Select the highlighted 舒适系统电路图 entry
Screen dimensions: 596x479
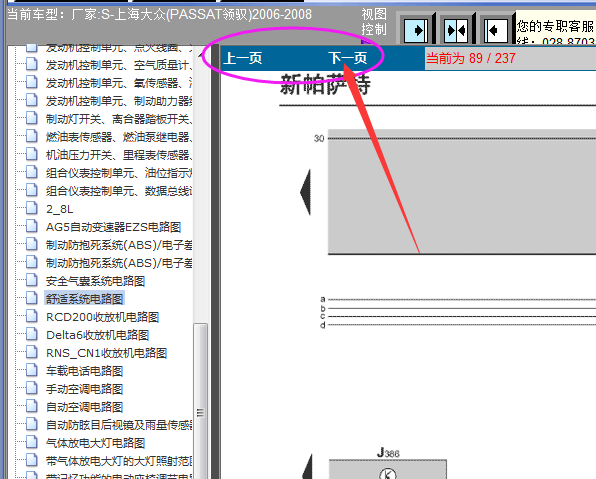pyautogui.click(x=84, y=299)
